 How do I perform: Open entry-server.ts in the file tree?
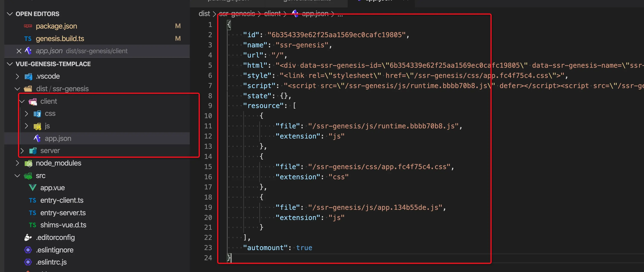coord(63,213)
